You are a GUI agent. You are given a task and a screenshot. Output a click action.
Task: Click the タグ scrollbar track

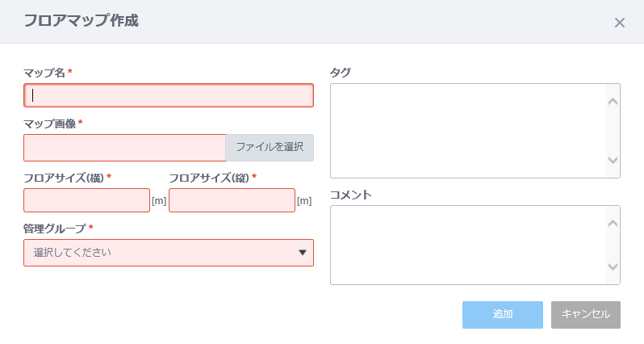[613, 131]
